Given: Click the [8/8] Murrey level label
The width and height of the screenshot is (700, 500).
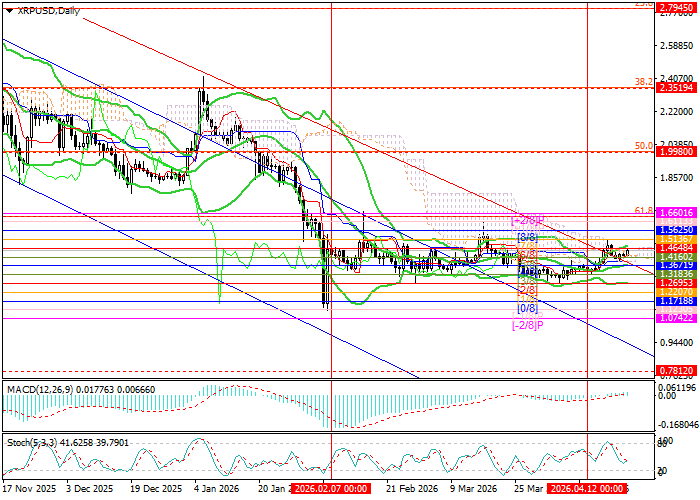Looking at the screenshot, I should 527,236.
